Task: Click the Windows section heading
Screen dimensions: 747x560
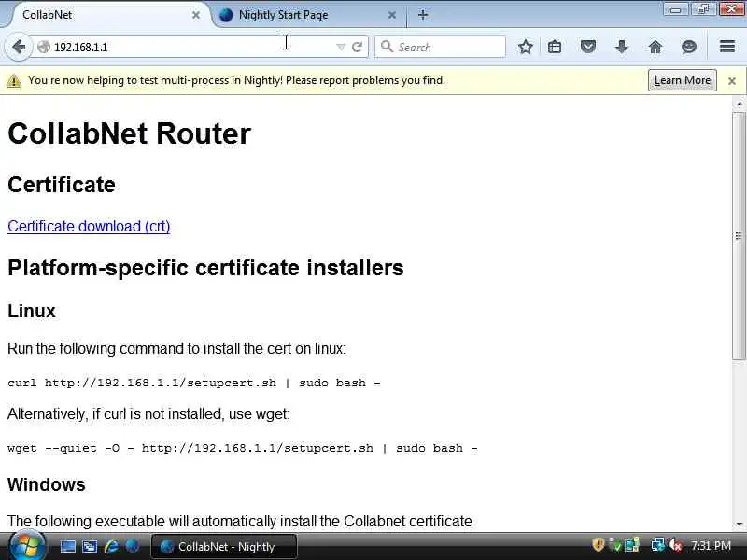Action: (47, 484)
